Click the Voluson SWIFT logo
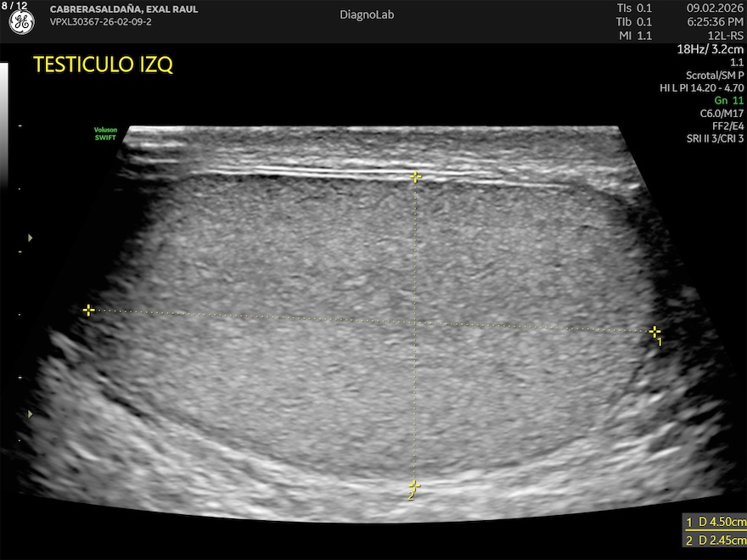This screenshot has width=747, height=560. tap(106, 133)
